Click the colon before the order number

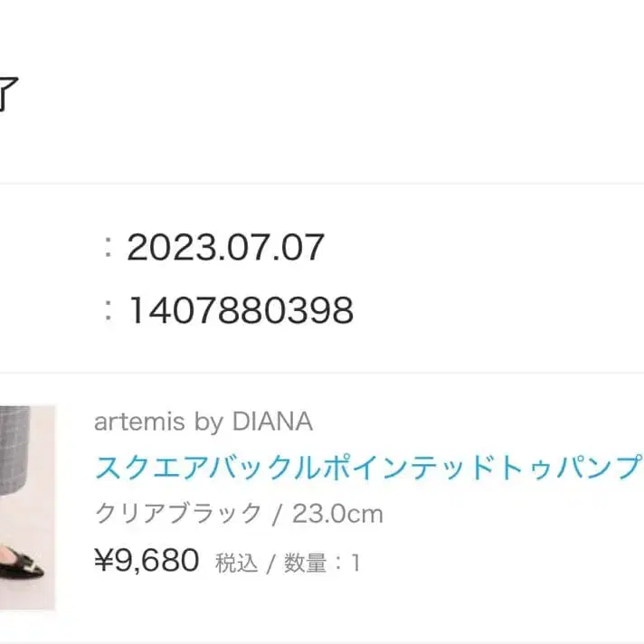click(x=109, y=312)
